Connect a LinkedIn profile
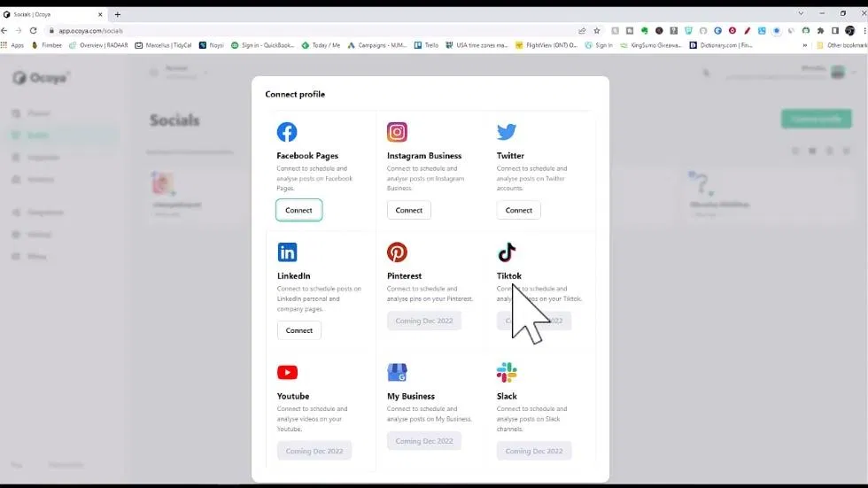 tap(299, 330)
